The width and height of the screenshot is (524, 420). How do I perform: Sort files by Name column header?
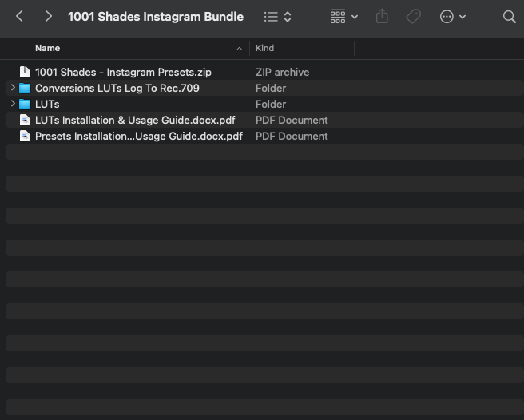48,49
